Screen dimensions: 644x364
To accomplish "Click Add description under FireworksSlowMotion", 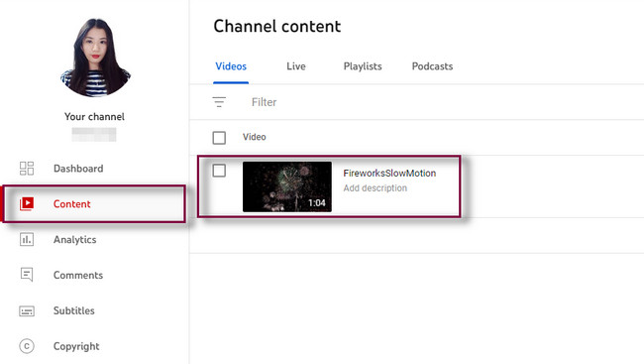I will (x=376, y=188).
